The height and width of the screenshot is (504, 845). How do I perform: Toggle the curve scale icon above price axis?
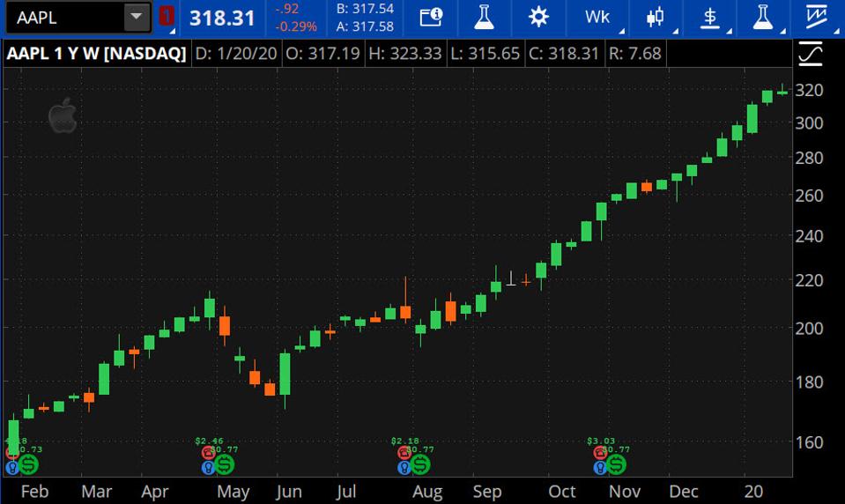[x=809, y=54]
